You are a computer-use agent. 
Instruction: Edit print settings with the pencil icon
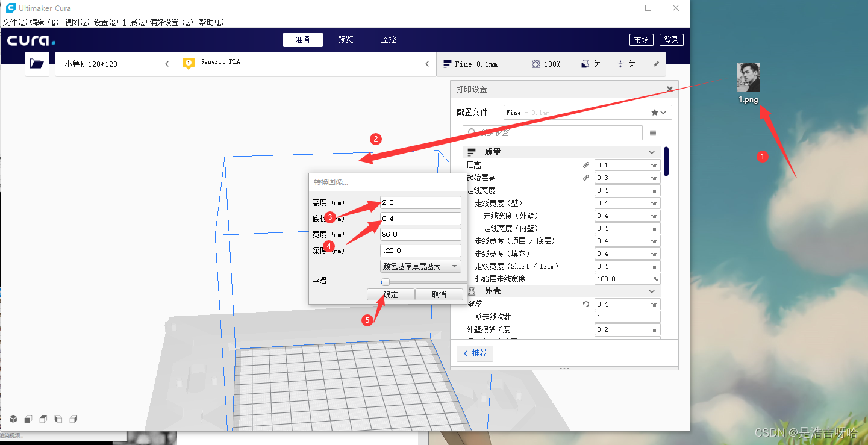pos(657,64)
